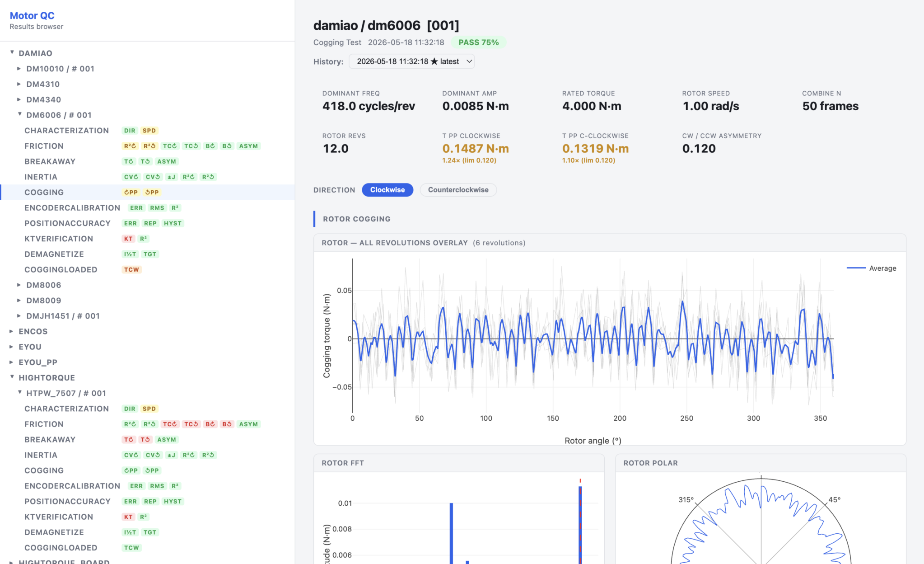The height and width of the screenshot is (564, 924).
Task: Click the ±J badge on DM6006 inertia
Action: coord(171,177)
